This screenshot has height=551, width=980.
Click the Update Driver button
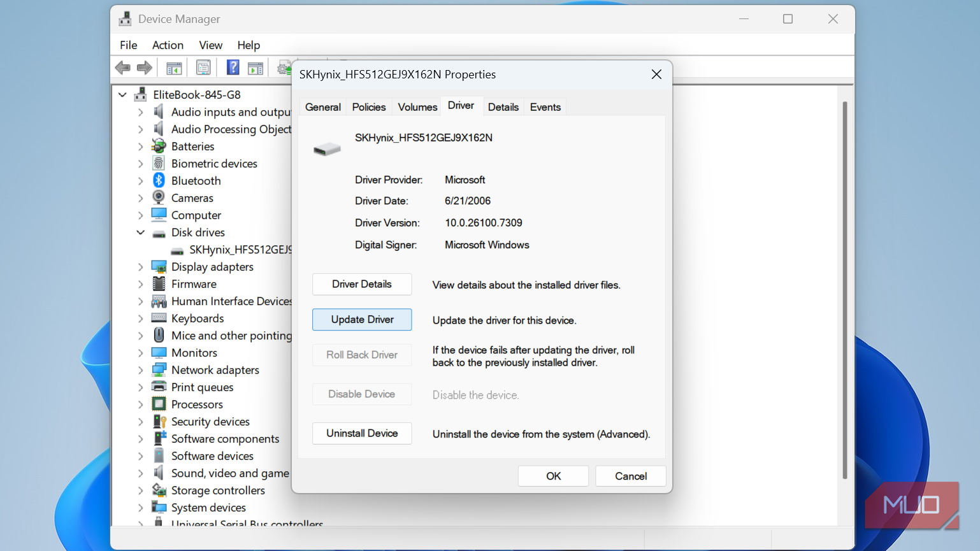[362, 320]
